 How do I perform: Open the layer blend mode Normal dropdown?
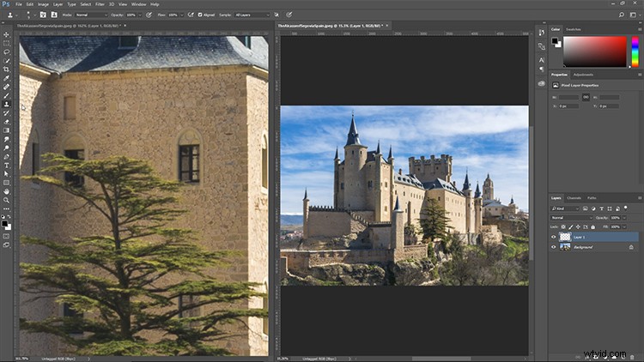point(571,218)
